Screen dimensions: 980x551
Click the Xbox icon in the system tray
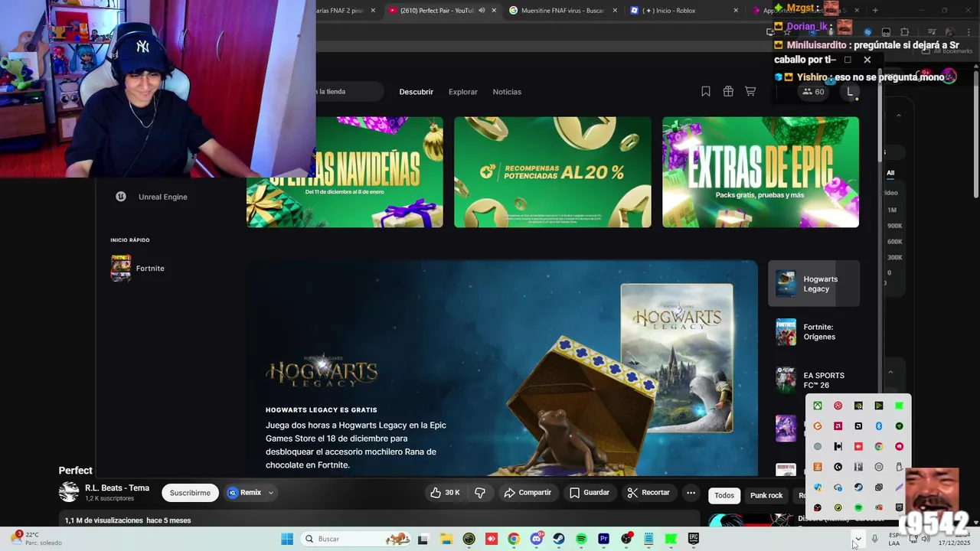point(818,406)
